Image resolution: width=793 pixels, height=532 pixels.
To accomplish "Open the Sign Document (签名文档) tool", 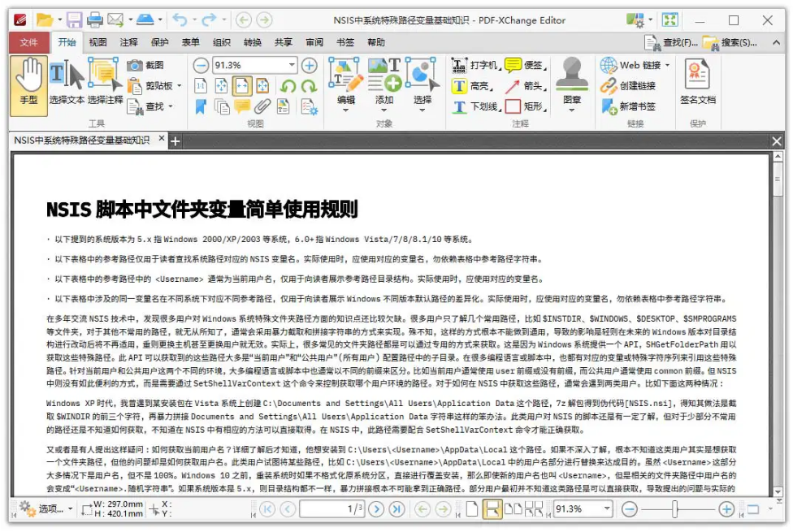I will coord(697,81).
